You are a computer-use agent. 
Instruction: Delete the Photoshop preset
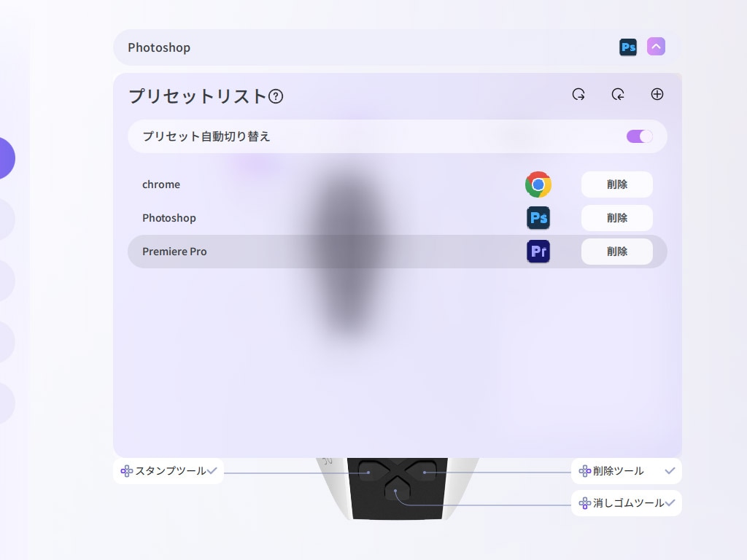tap(617, 217)
